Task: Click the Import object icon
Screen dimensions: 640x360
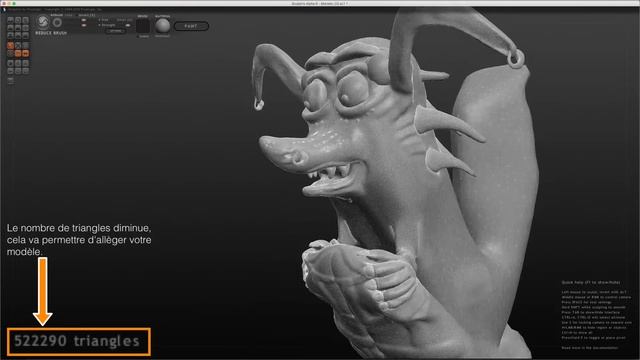Action: pyautogui.click(x=25, y=63)
